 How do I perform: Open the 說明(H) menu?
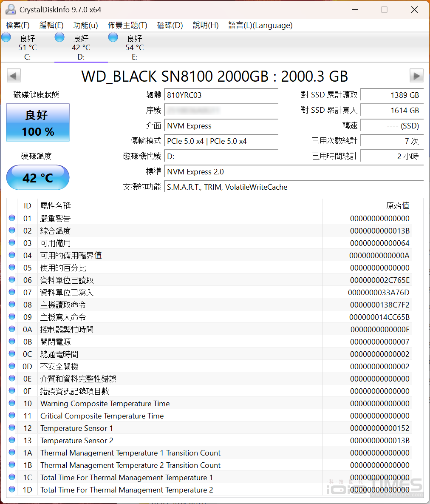pos(206,26)
